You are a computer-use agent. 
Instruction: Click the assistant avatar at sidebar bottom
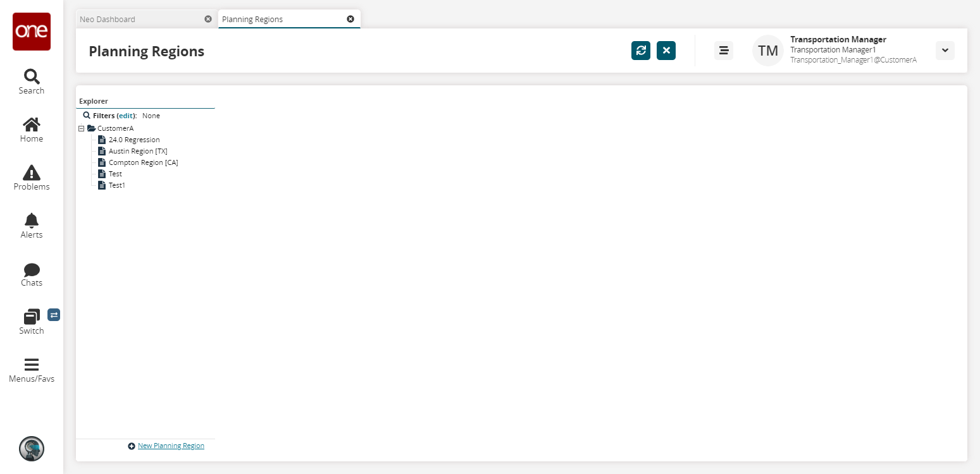[x=32, y=449]
